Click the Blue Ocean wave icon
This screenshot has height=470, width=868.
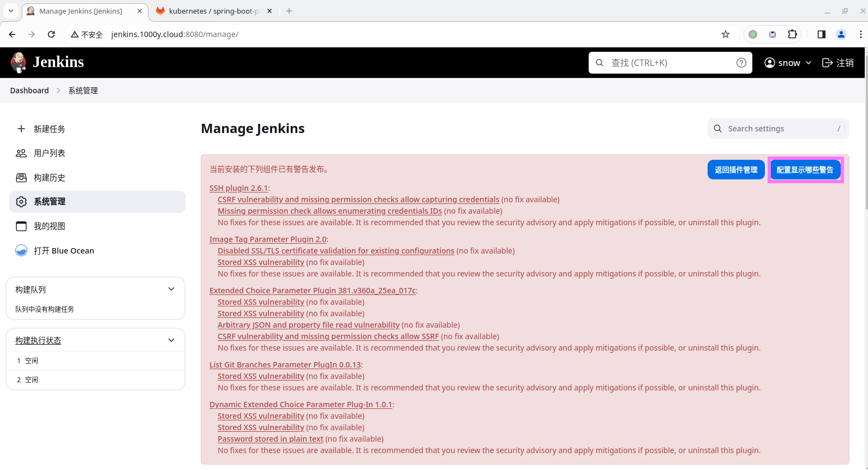coord(21,251)
